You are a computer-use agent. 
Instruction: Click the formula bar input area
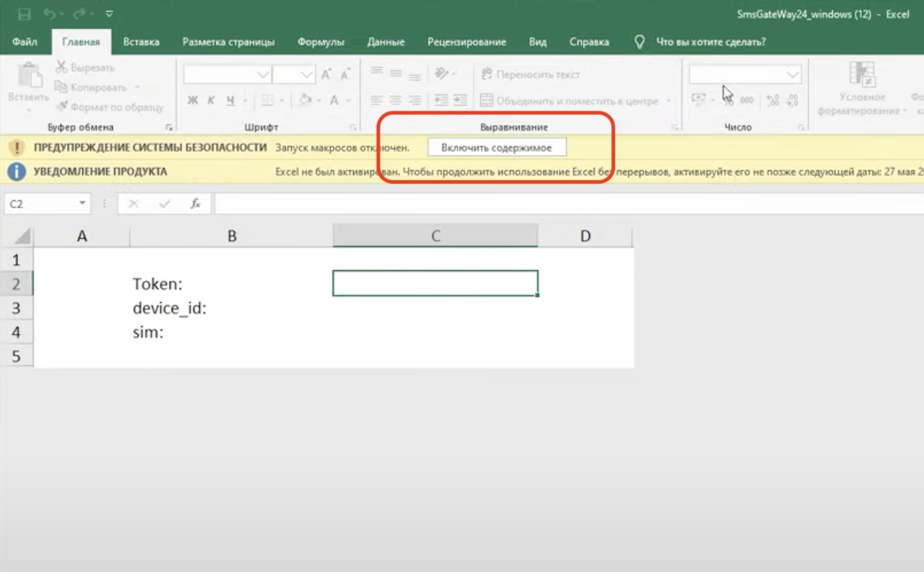click(x=570, y=204)
